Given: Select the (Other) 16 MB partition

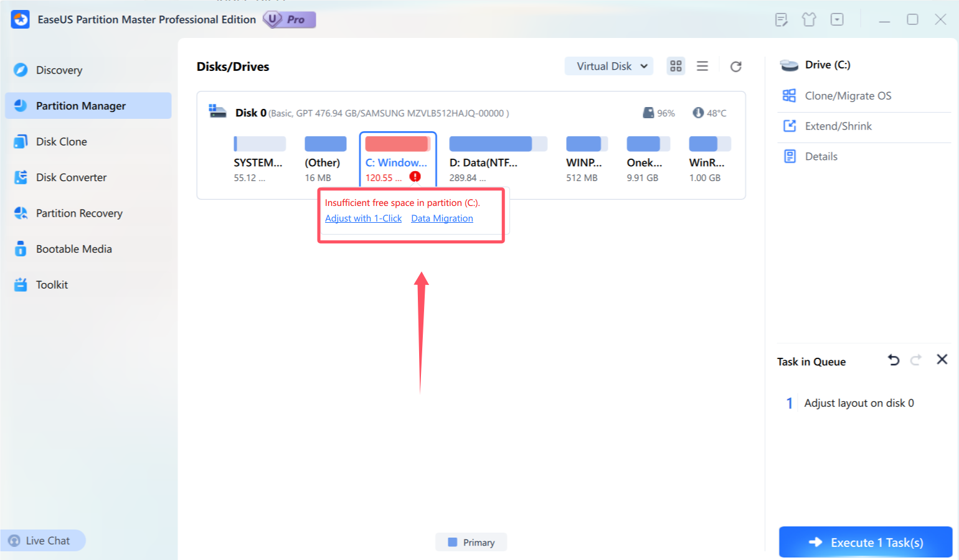Looking at the screenshot, I should [x=325, y=160].
